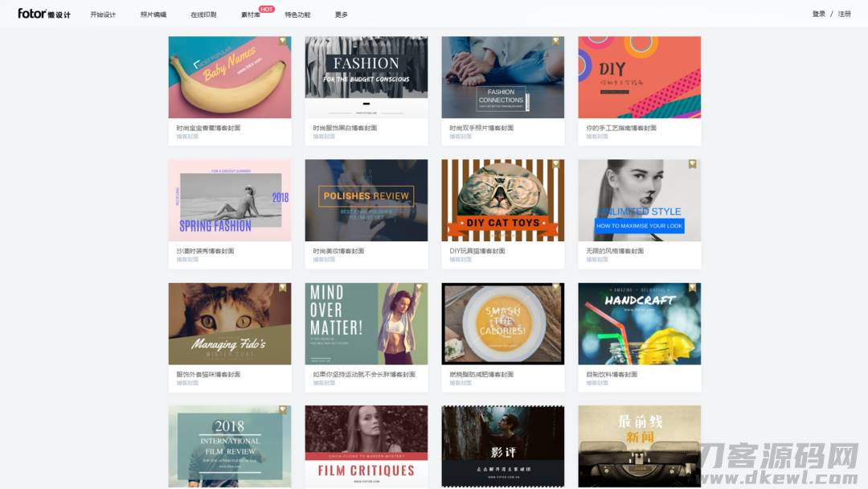868x489 pixels.
Task: Click premium ribbon icon on Baby Names banana card
Action: (x=282, y=41)
